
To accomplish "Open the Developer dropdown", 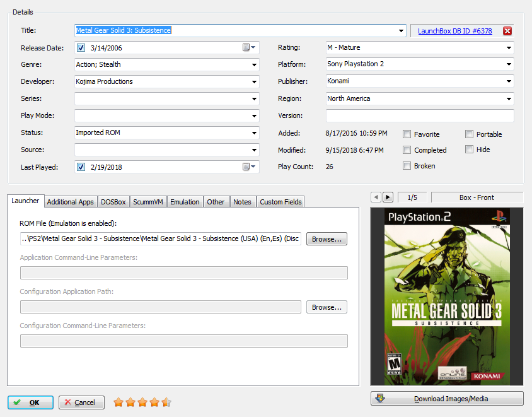I will [x=254, y=81].
